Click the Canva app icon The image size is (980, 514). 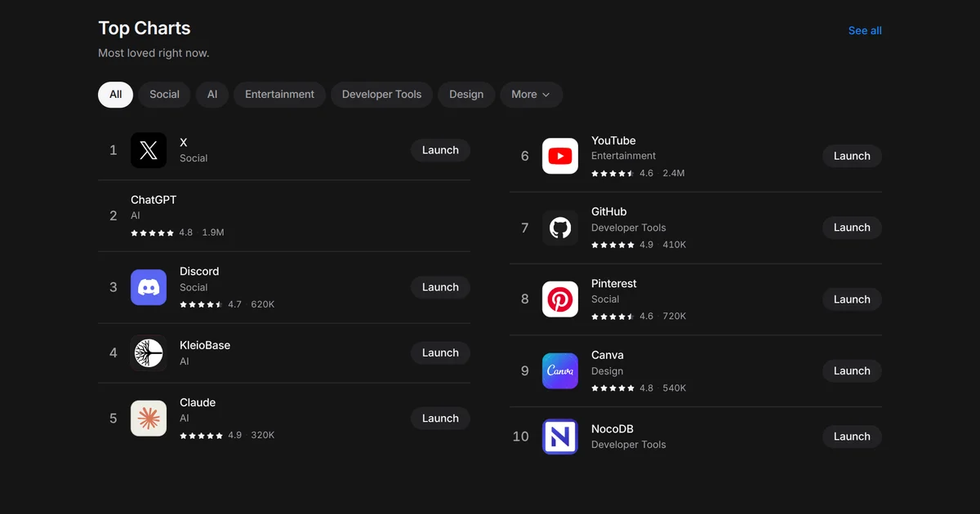tap(560, 371)
